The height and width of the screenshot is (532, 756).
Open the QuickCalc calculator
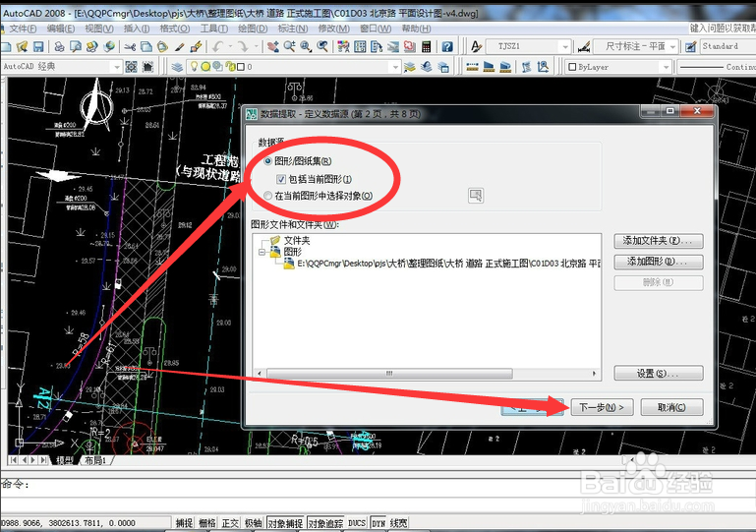(426, 47)
